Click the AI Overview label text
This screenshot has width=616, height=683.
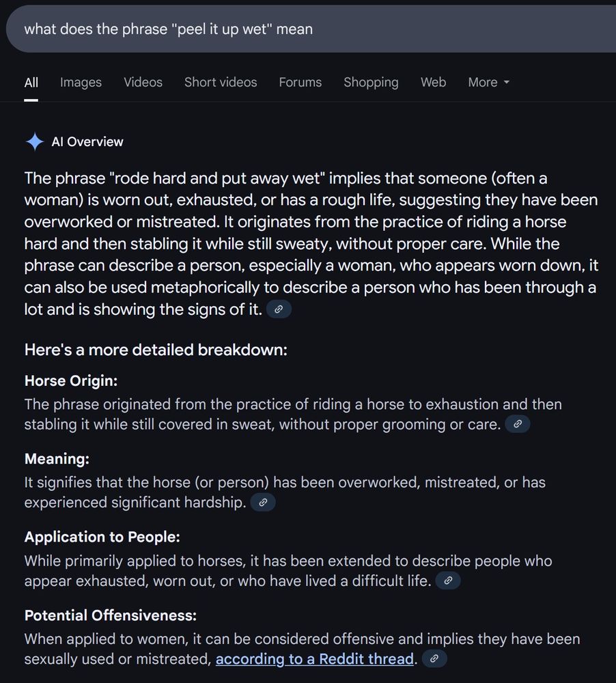pos(89,141)
